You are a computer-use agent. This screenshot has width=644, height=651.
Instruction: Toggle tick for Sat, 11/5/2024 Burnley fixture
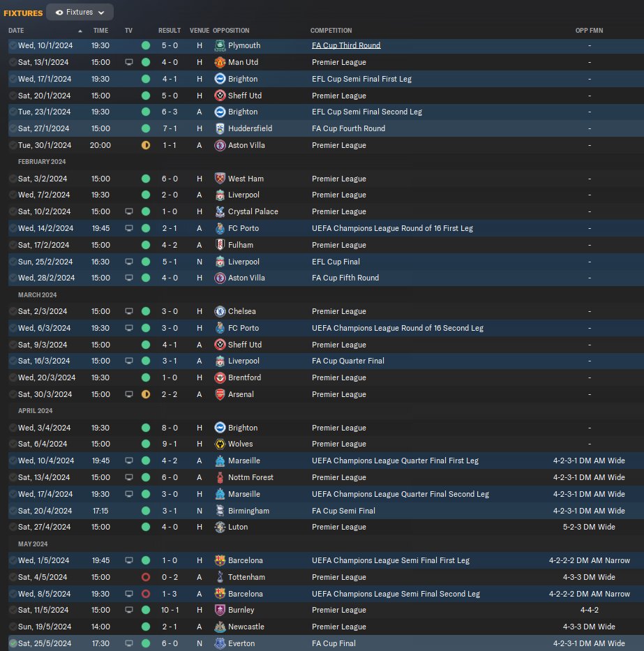pos(13,610)
